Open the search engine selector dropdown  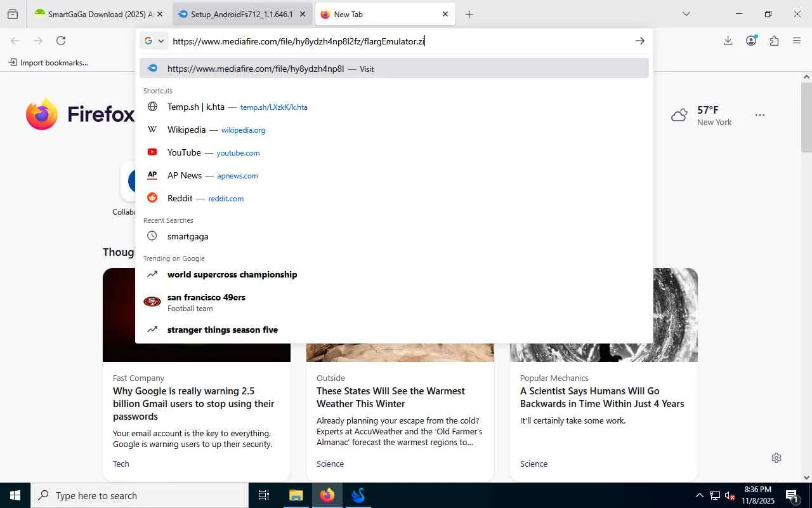click(x=154, y=41)
